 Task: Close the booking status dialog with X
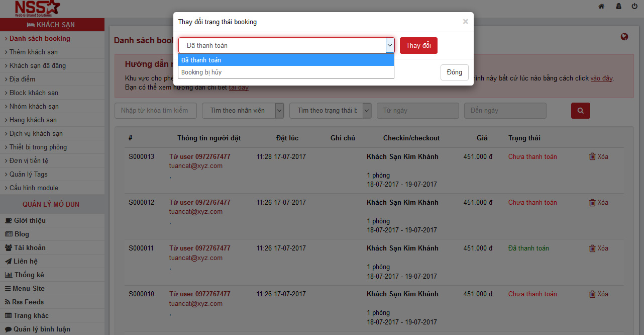(x=465, y=22)
